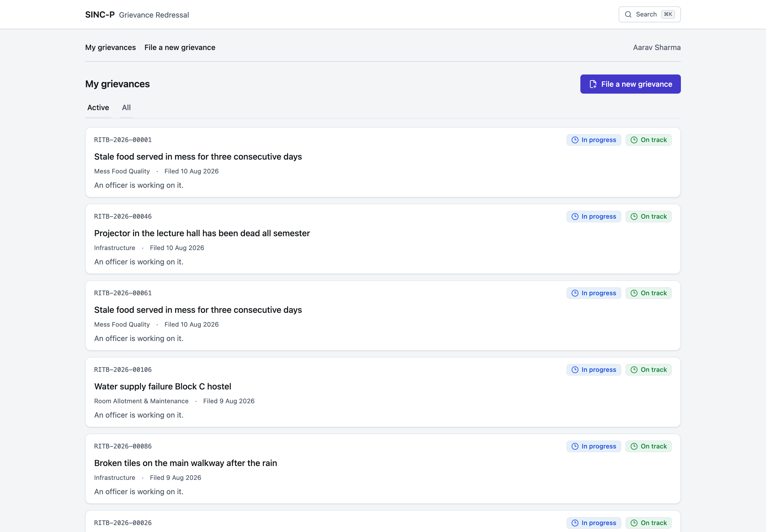Click the search magnifier icon
The image size is (766, 532).
click(x=628, y=14)
